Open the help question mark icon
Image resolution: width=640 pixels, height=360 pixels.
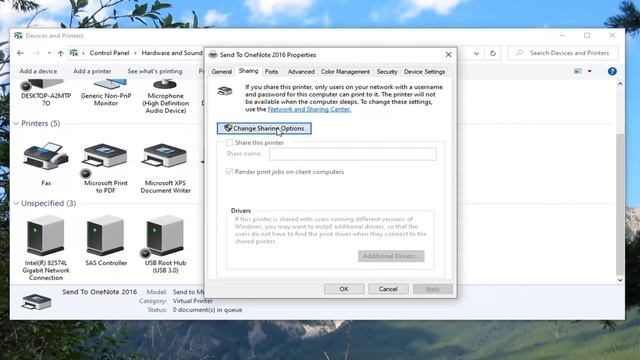coord(612,71)
